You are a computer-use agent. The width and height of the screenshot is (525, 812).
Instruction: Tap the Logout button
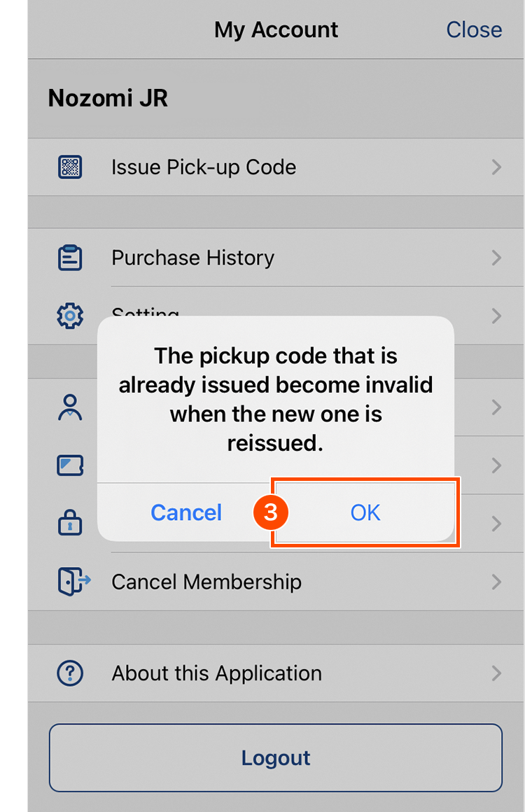tap(276, 758)
